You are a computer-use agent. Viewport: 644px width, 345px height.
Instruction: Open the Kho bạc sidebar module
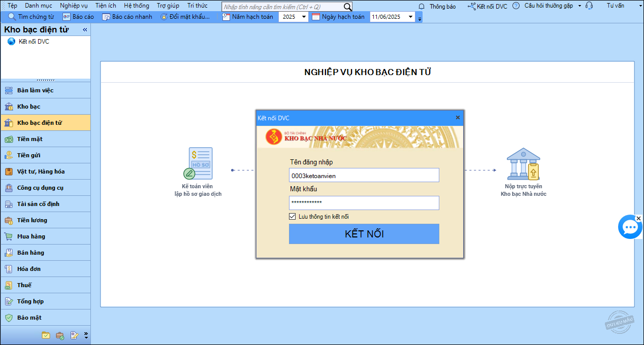[46, 107]
